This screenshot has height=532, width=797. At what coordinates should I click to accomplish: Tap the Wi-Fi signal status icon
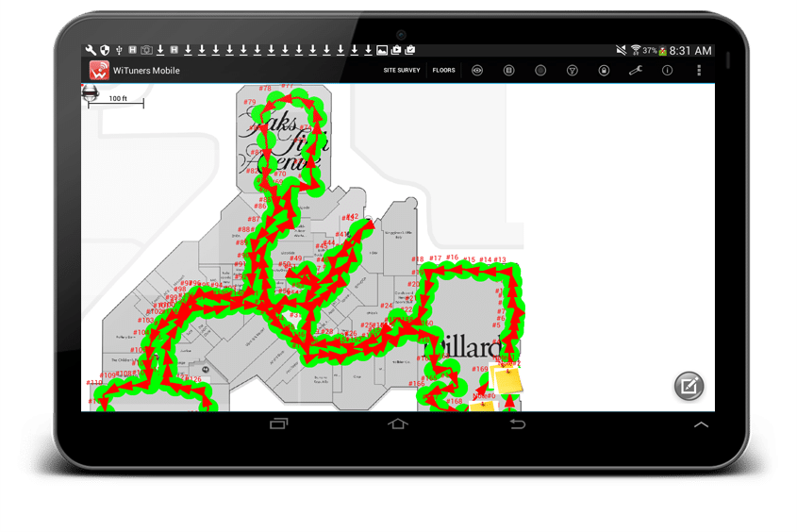coord(636,50)
